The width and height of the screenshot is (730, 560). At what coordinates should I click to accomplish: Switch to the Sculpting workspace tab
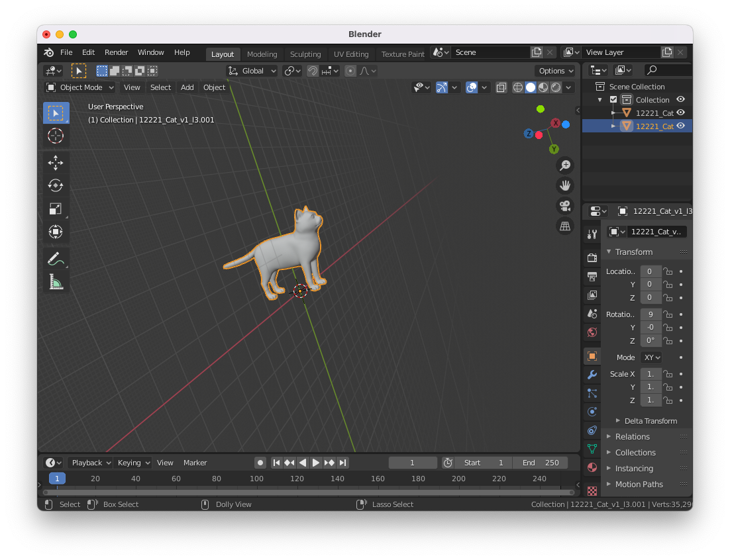coord(305,54)
